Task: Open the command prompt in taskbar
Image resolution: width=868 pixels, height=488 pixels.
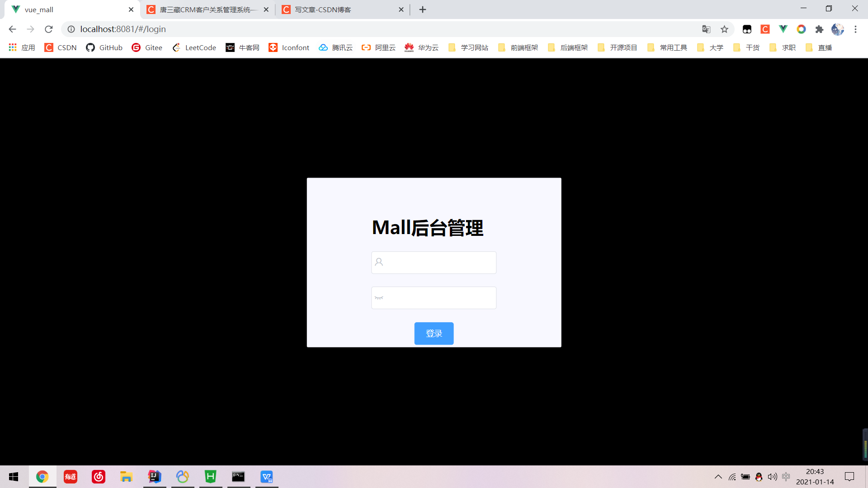Action: point(238,477)
